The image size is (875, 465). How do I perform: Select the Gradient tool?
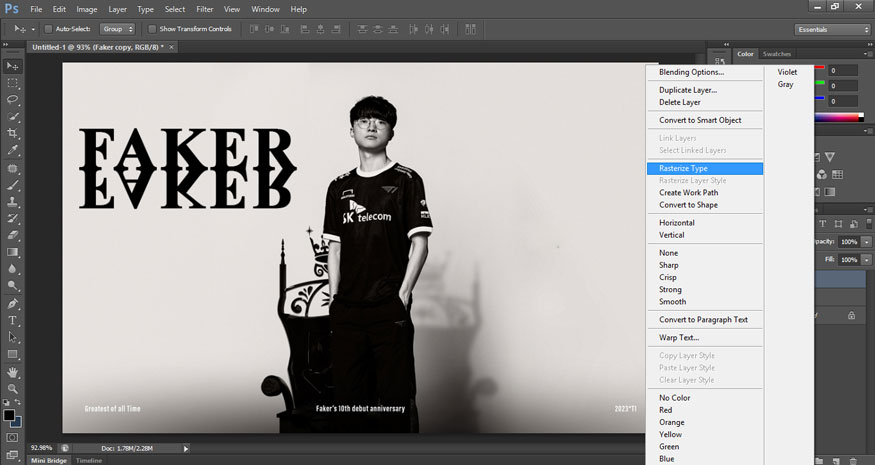12,252
